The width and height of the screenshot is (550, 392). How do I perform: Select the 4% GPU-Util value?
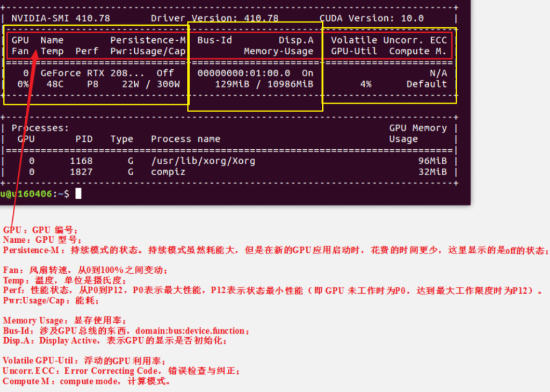pos(365,84)
